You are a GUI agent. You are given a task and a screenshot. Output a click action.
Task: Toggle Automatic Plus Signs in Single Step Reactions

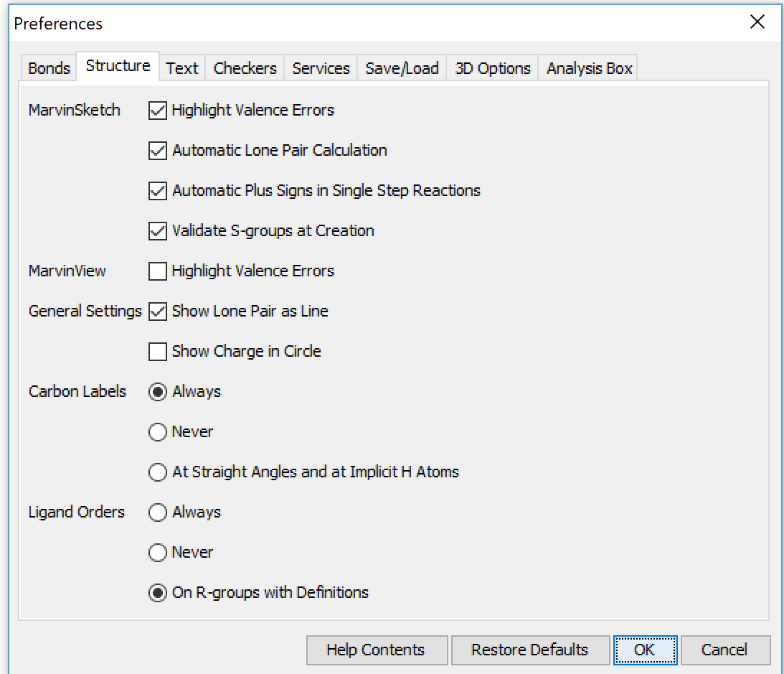pos(157,191)
